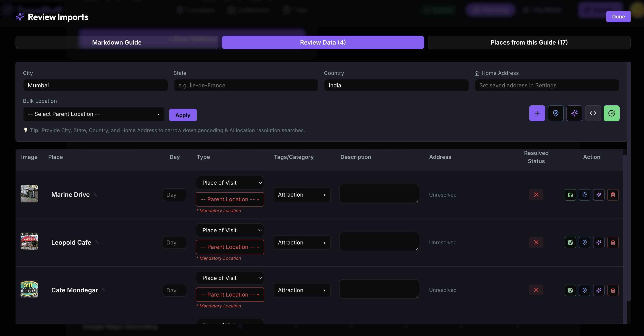Screen dimensions: 644x336
Task: Click the Country field containing india
Action: click(396, 86)
